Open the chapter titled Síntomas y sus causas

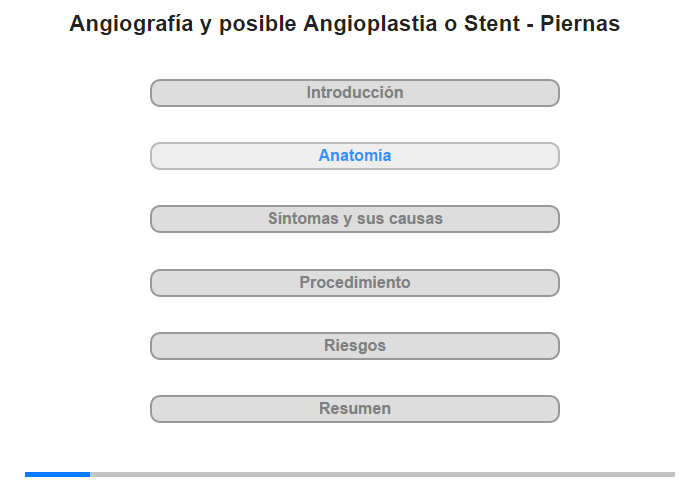(355, 219)
